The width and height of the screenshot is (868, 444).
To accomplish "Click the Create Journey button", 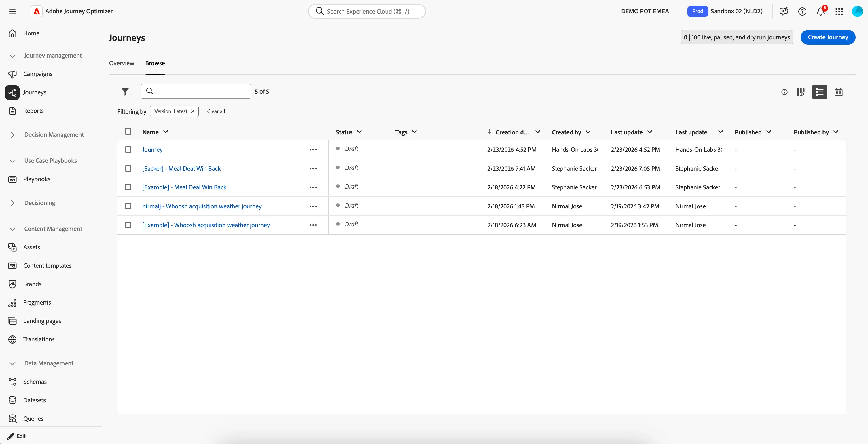I will [828, 37].
